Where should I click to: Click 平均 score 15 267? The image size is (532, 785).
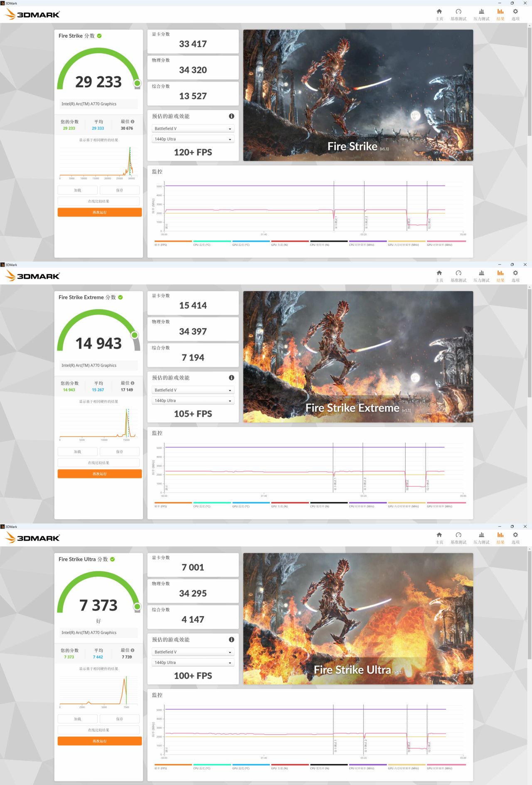click(x=98, y=390)
